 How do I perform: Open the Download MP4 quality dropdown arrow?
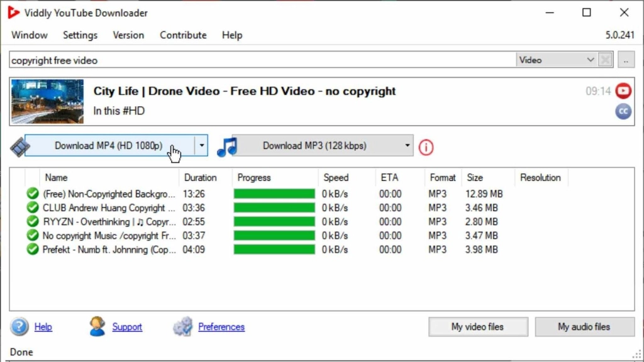point(202,145)
